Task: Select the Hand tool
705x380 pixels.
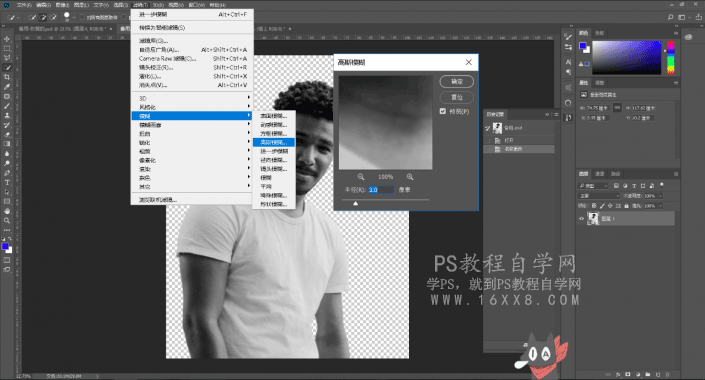Action: [7, 211]
